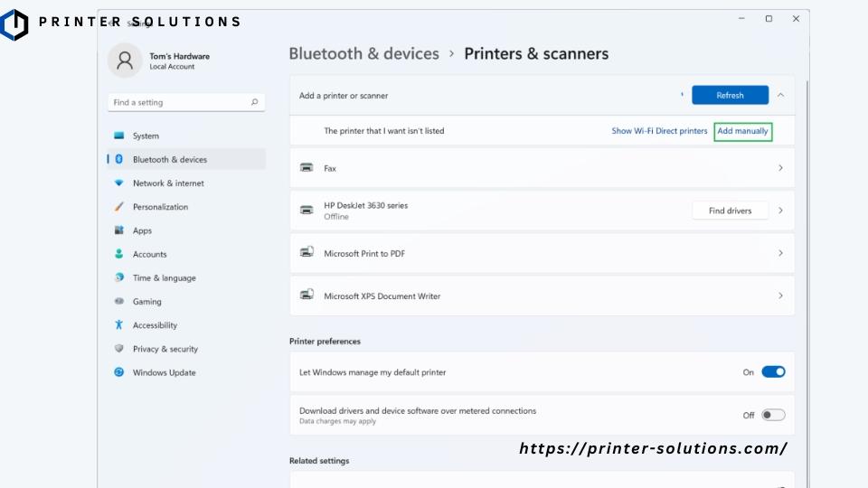Click the search magnifier icon
The image size is (868, 488).
[255, 102]
